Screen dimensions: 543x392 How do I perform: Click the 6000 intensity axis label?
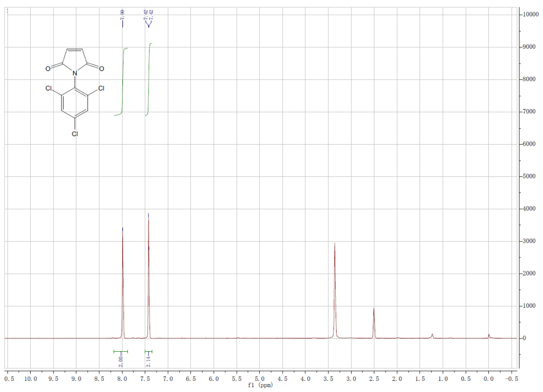click(x=529, y=144)
